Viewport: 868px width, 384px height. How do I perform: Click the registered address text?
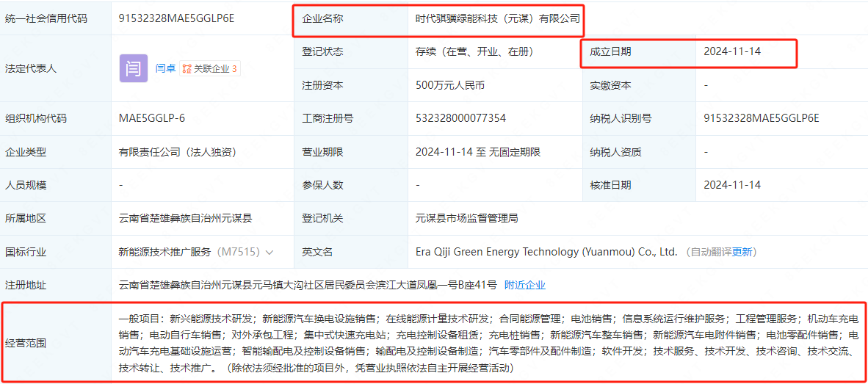pyautogui.click(x=307, y=285)
